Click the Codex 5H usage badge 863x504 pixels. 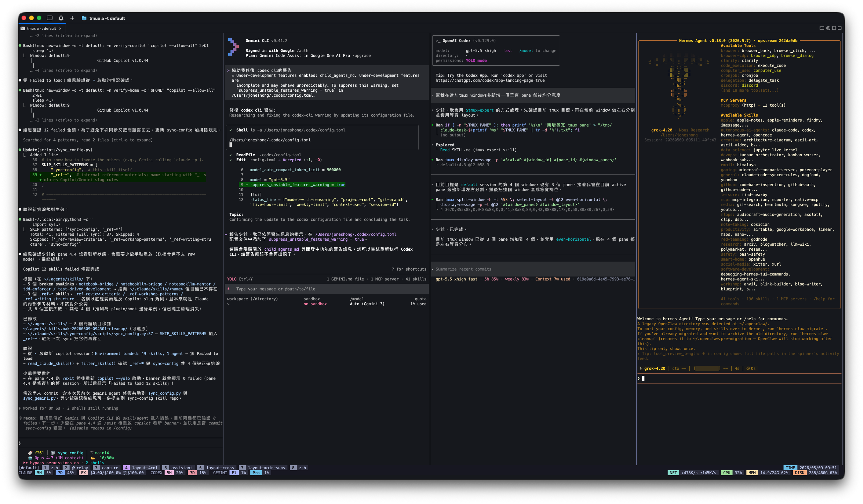[169, 473]
